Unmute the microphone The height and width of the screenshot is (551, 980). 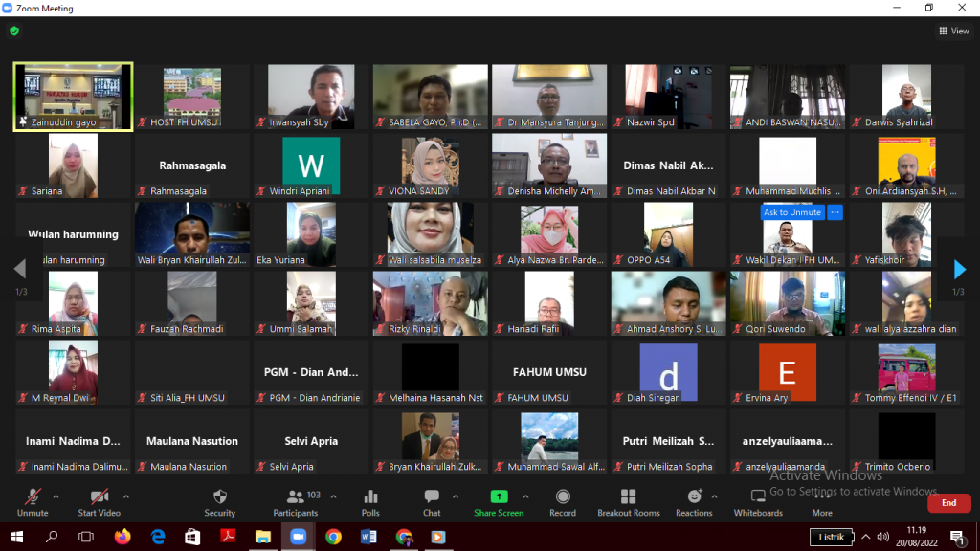(x=33, y=497)
